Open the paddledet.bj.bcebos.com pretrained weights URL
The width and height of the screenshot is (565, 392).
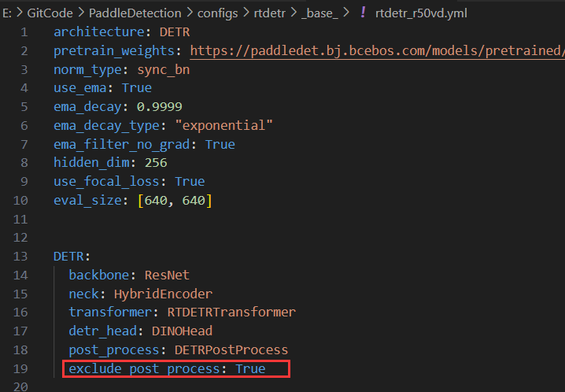378,51
